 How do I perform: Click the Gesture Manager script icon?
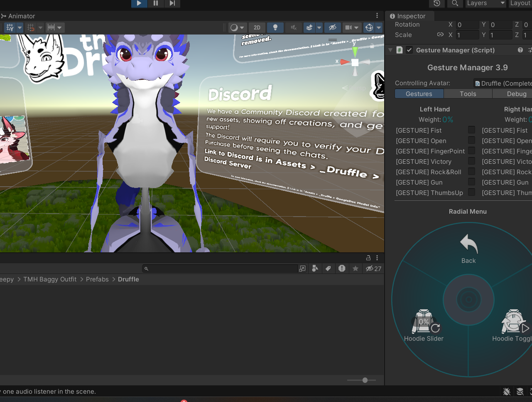coord(400,50)
